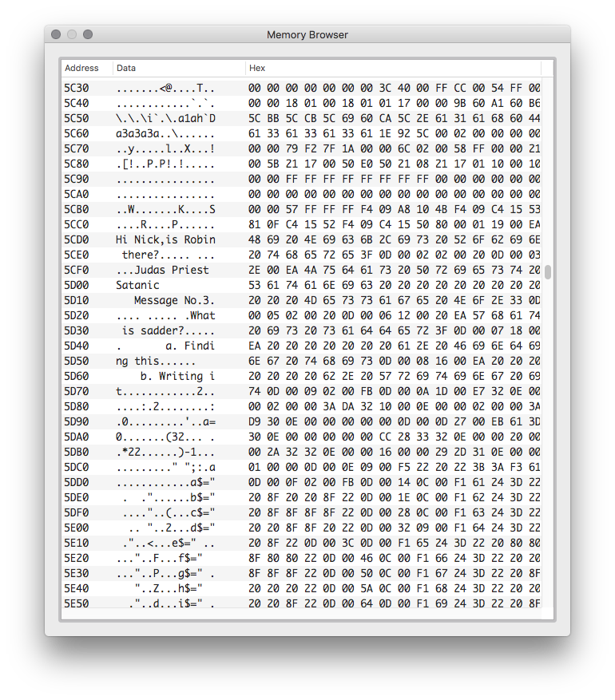Click the grey zoom button in the Memory Browser title bar
615x700 pixels.
point(88,34)
